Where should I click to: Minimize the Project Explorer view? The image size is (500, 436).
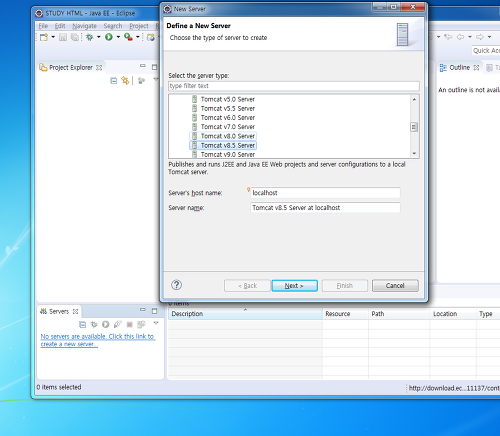click(143, 66)
